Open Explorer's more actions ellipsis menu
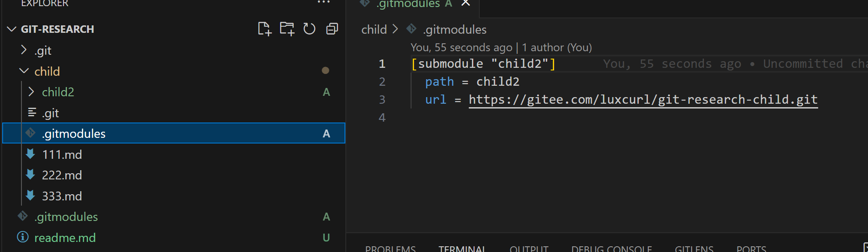The width and height of the screenshot is (868, 252). click(x=323, y=3)
